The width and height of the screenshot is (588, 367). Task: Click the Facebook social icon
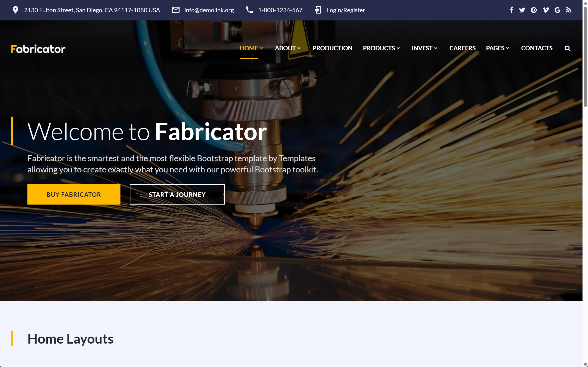tap(511, 10)
